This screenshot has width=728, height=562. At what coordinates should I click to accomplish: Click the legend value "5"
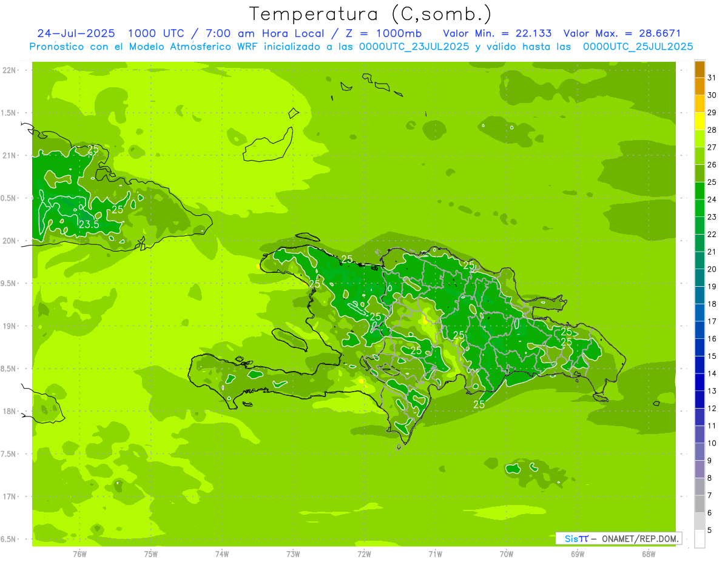(x=710, y=530)
